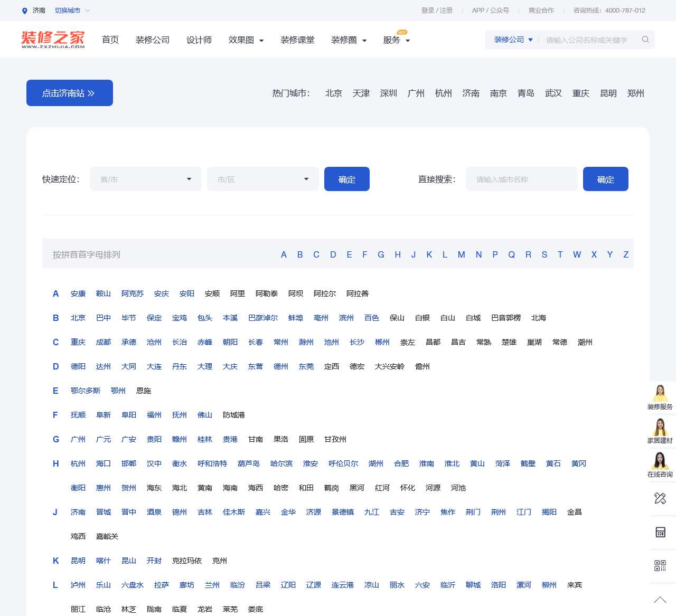
Task: Open 在线咨询 chat avatar
Action: 660,461
